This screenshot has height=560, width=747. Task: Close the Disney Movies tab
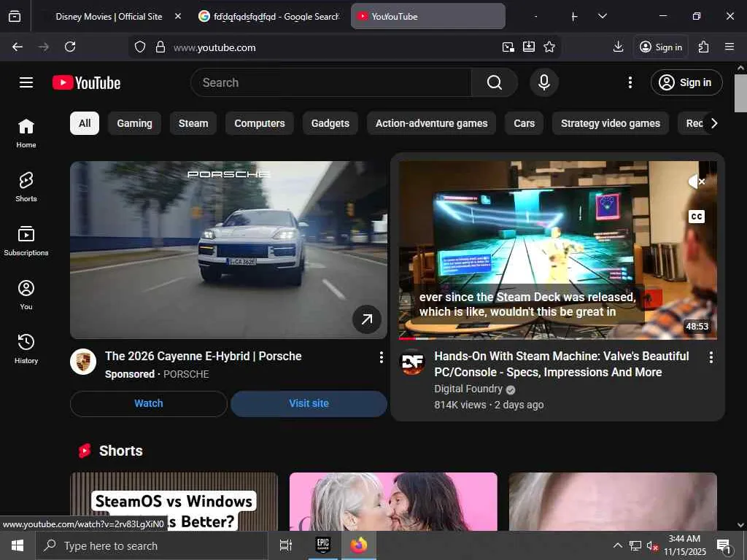point(178,16)
